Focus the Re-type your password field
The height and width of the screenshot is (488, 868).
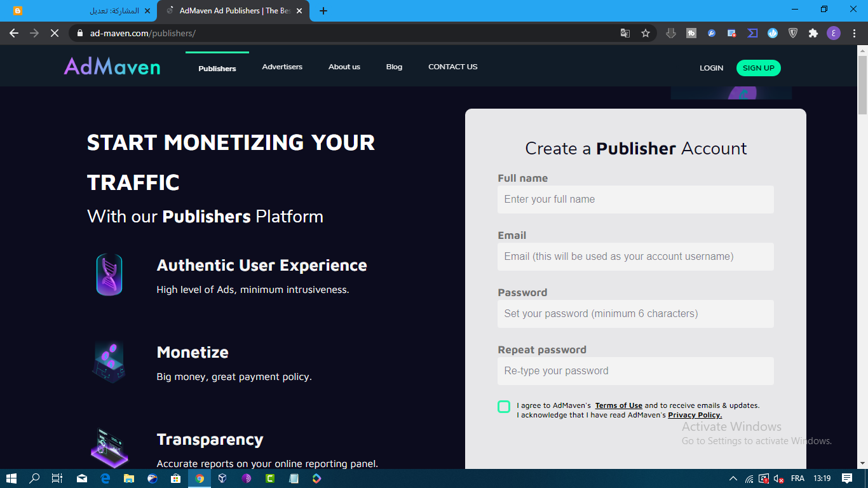635,371
